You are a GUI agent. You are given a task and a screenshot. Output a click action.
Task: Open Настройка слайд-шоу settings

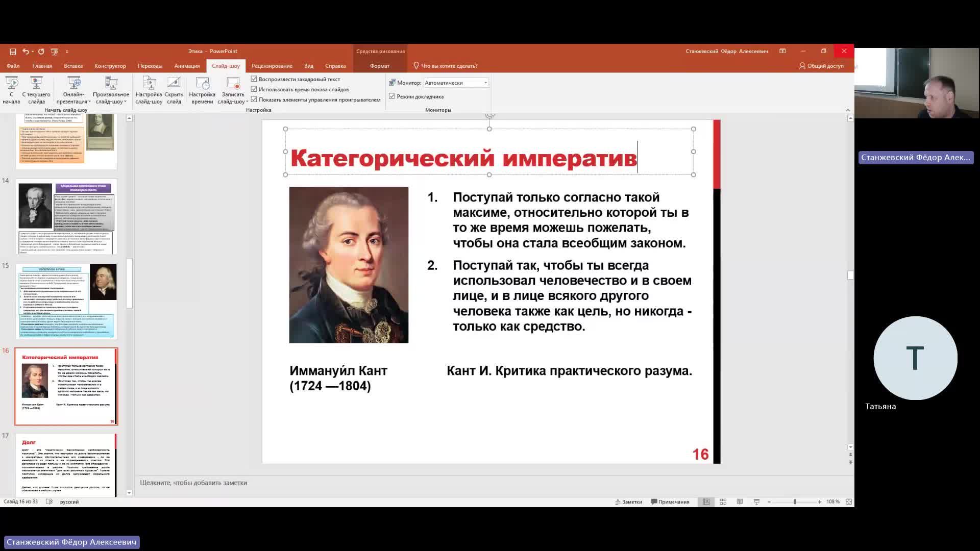(x=149, y=90)
